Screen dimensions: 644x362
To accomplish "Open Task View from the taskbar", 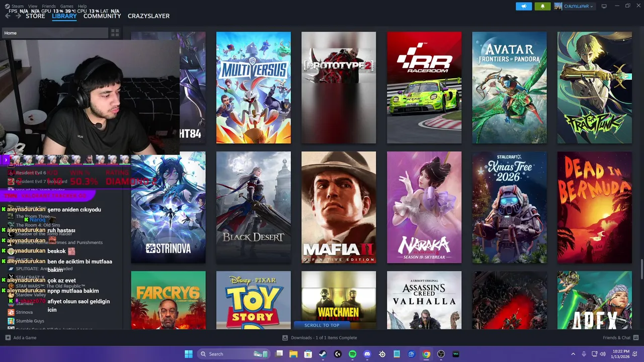I will pyautogui.click(x=279, y=354).
